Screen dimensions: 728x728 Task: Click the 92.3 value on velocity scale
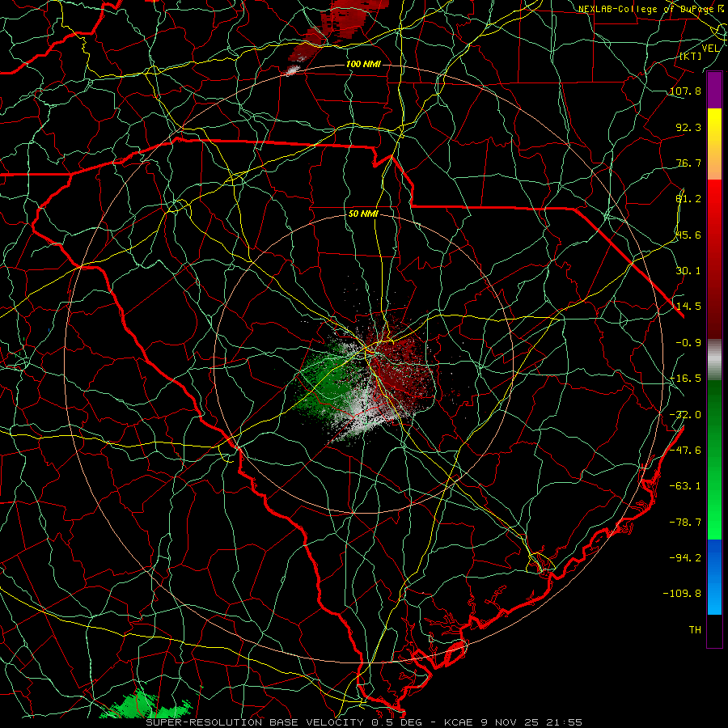[x=688, y=127]
